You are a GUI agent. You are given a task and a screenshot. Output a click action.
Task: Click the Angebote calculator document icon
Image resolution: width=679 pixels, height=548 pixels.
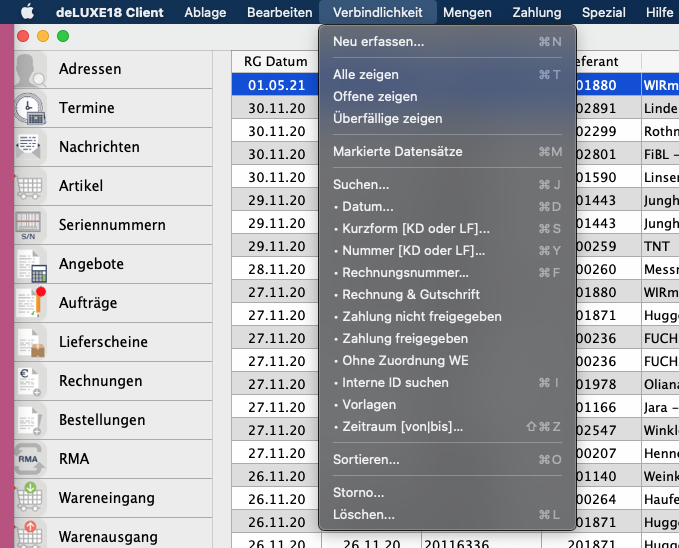(x=30, y=264)
